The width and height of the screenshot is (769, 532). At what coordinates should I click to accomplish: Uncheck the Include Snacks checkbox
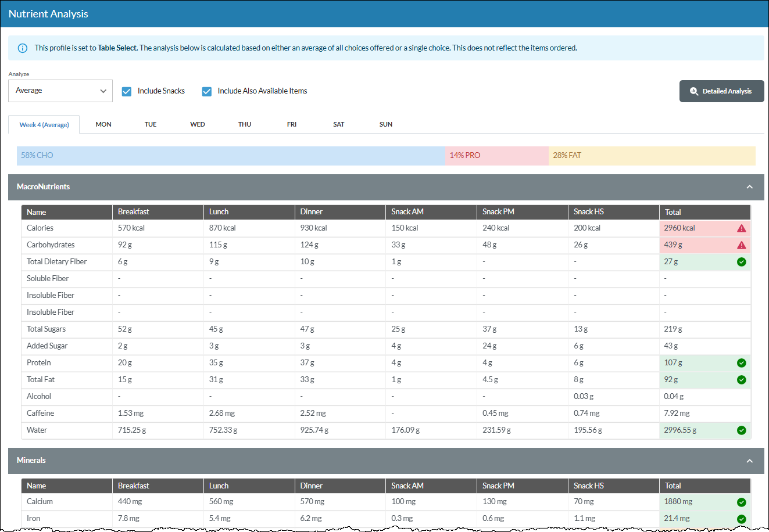click(x=127, y=91)
